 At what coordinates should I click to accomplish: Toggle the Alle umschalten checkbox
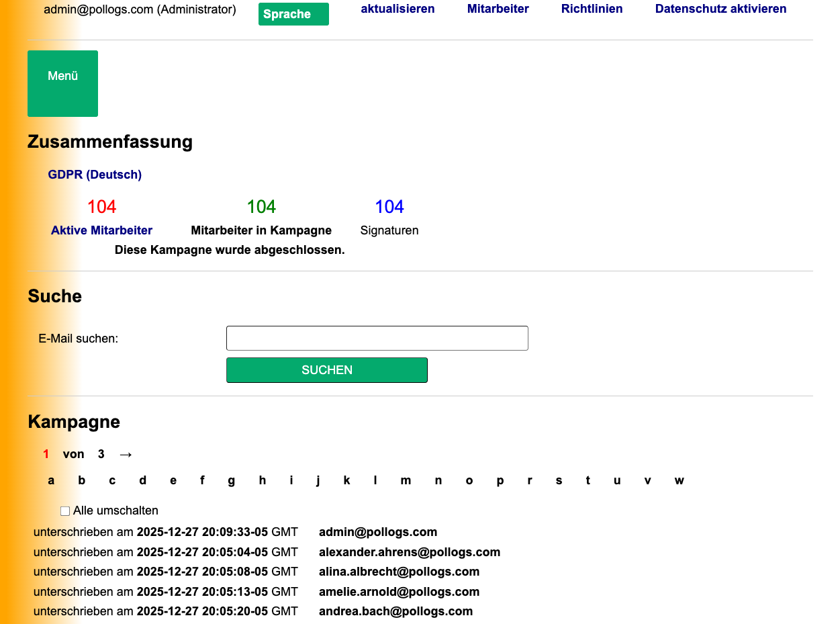click(x=65, y=510)
